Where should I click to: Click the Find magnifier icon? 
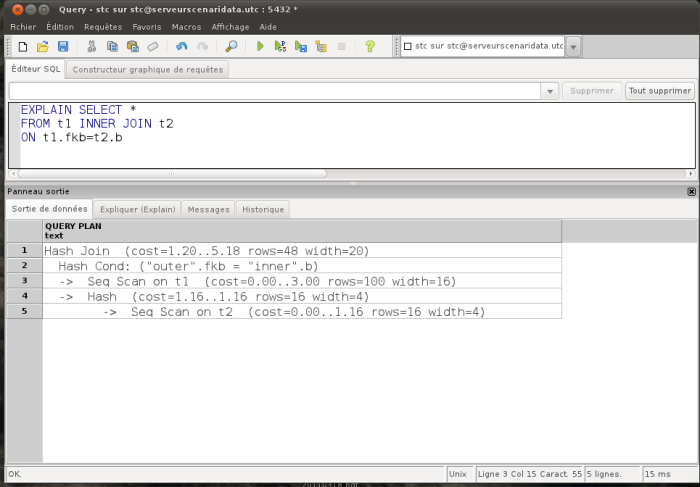pos(231,46)
